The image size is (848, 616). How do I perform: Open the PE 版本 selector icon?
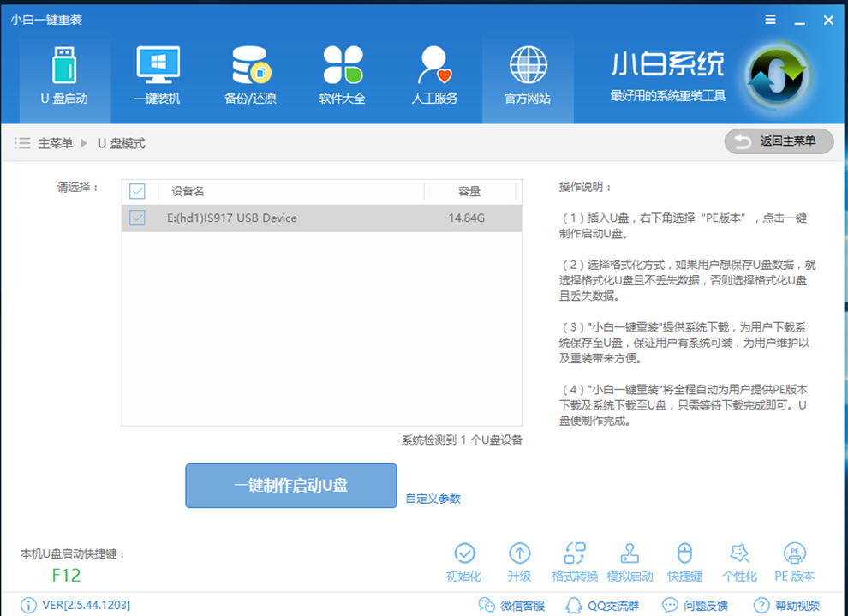(x=794, y=553)
